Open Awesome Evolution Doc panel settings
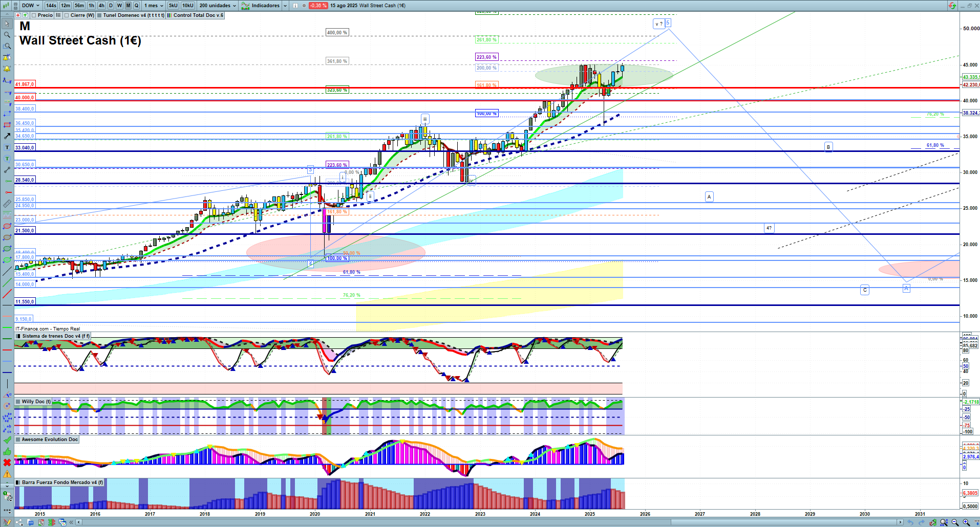The height and width of the screenshot is (527, 980). click(18, 440)
